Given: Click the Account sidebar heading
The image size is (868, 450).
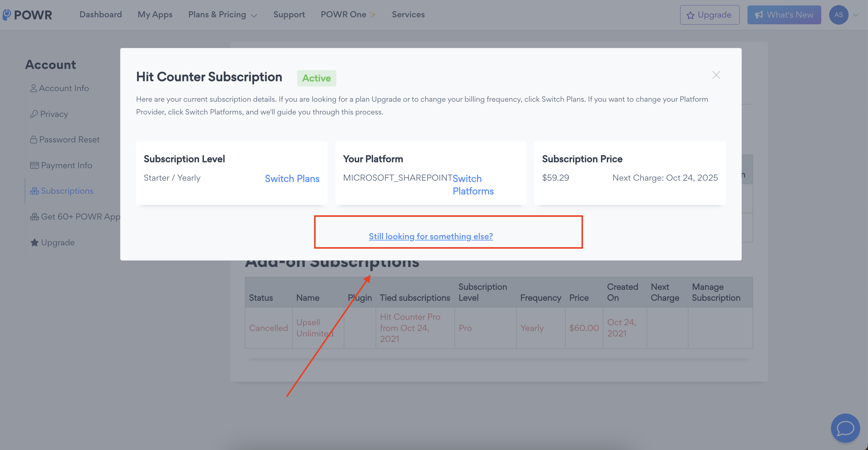Looking at the screenshot, I should pos(51,64).
